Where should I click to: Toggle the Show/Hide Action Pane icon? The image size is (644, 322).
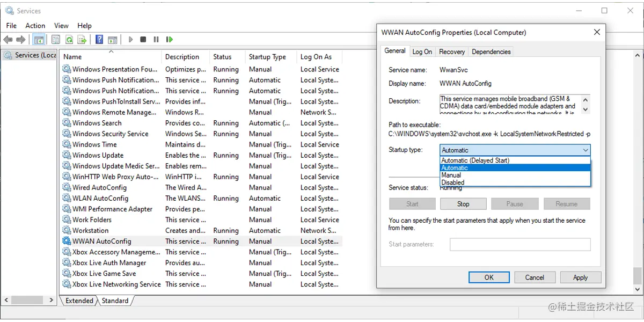coord(113,39)
